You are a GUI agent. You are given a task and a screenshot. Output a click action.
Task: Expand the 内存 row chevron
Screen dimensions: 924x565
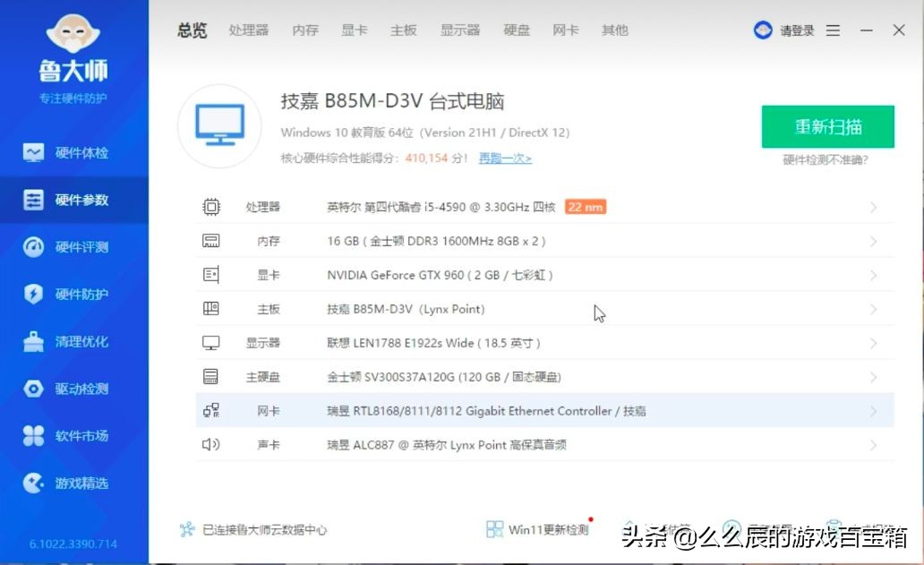tap(873, 240)
